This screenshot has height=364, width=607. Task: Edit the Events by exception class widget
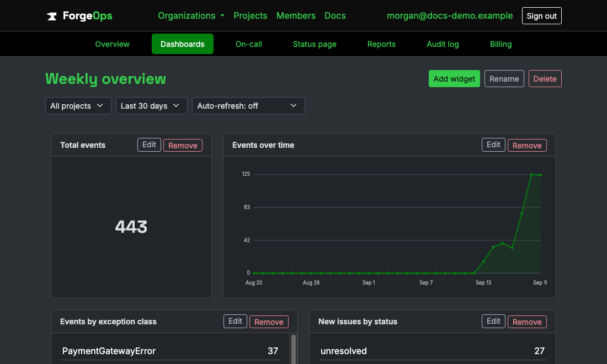point(235,321)
